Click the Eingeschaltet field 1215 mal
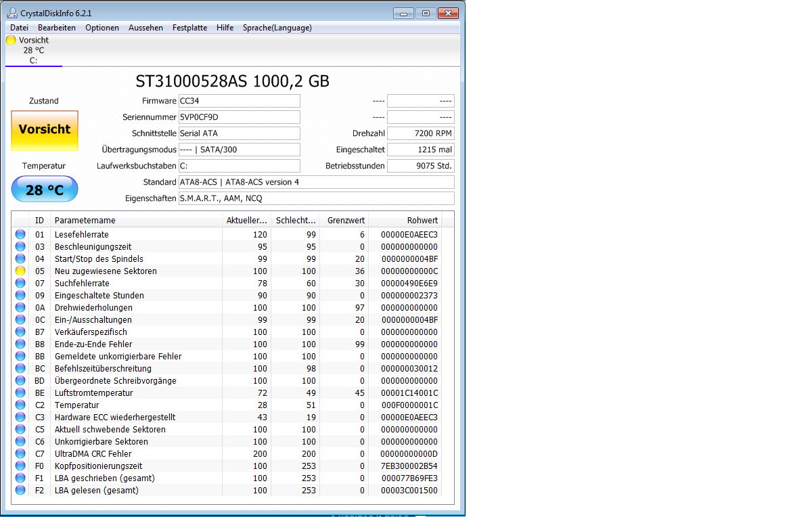812x517 pixels. (421, 150)
